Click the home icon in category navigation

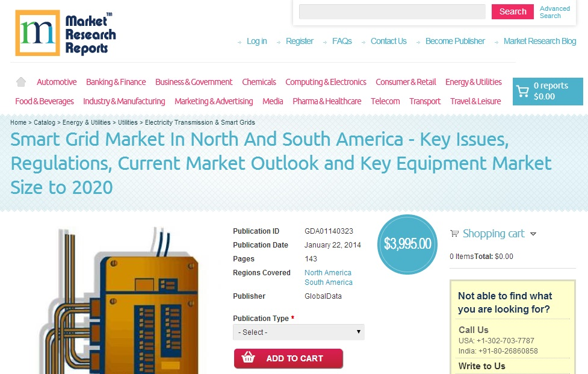(21, 82)
